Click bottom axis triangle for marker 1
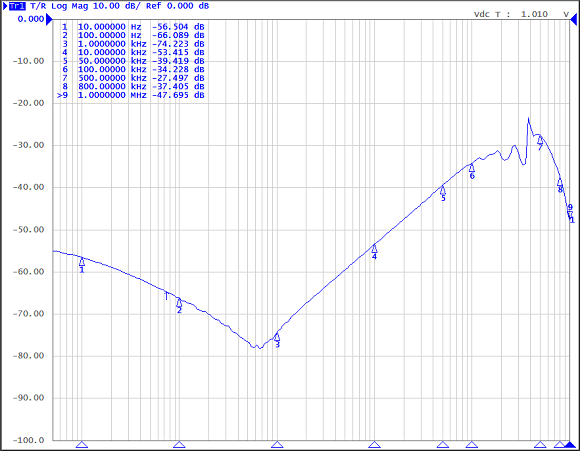Image resolution: width=580 pixels, height=451 pixels. [x=82, y=444]
